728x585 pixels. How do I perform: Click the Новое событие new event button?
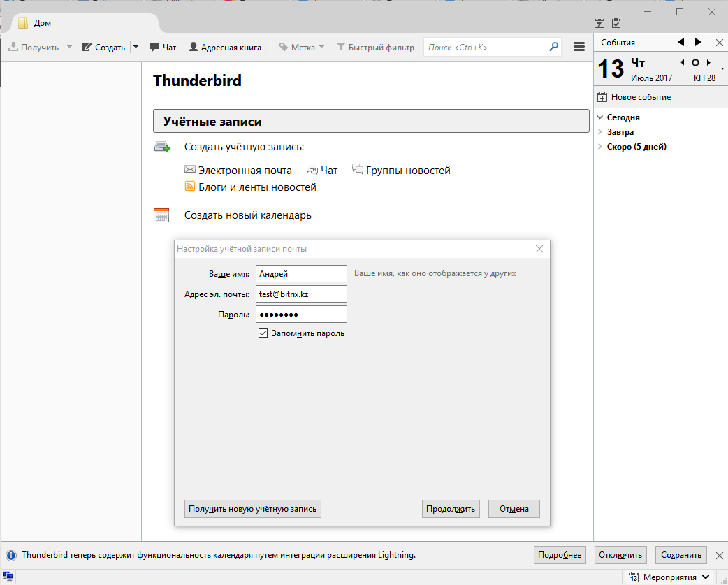coord(634,97)
